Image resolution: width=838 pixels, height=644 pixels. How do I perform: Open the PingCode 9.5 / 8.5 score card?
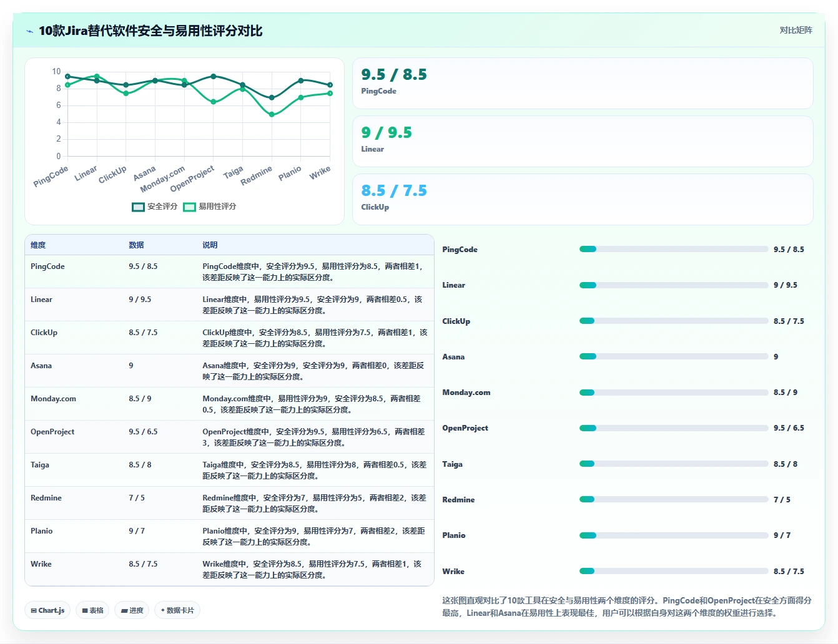point(583,83)
